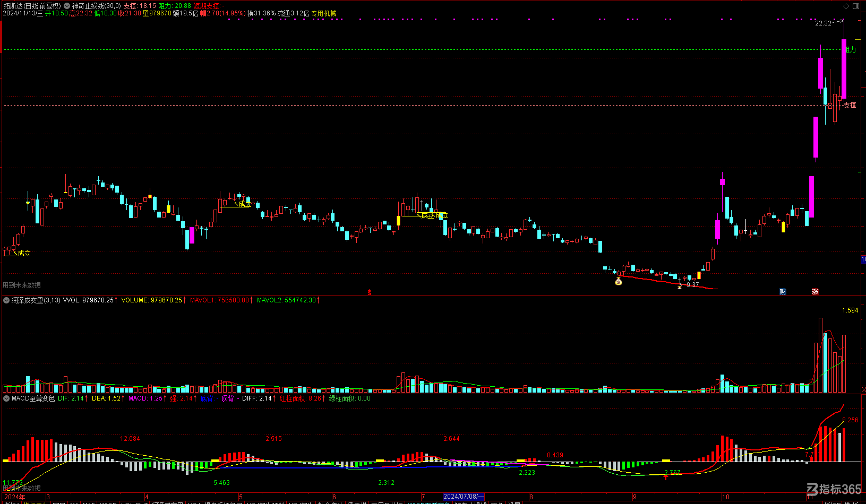Click the 8.256 value at MACD right side
866x504 pixels.
click(850, 420)
